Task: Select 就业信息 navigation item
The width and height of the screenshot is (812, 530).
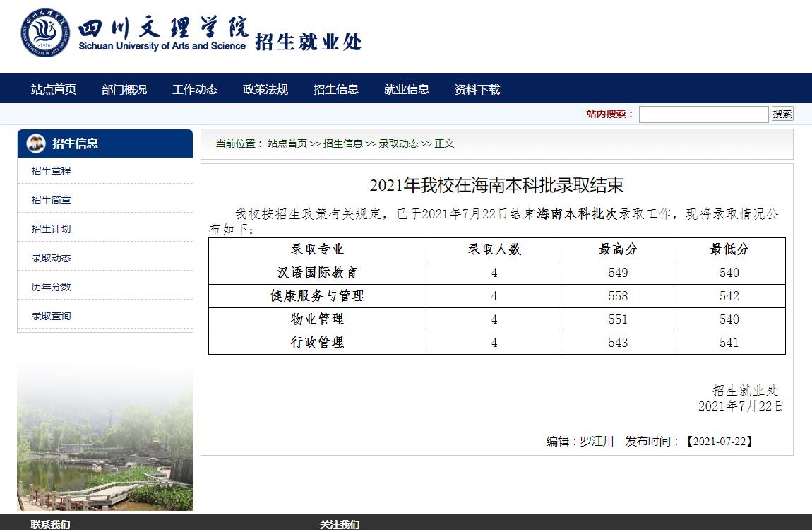Action: 407,89
